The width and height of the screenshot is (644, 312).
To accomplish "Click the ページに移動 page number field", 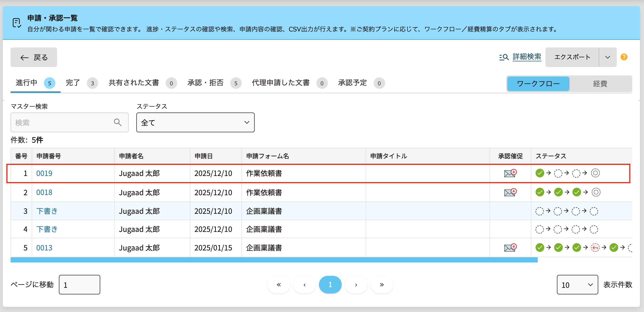I will (80, 285).
